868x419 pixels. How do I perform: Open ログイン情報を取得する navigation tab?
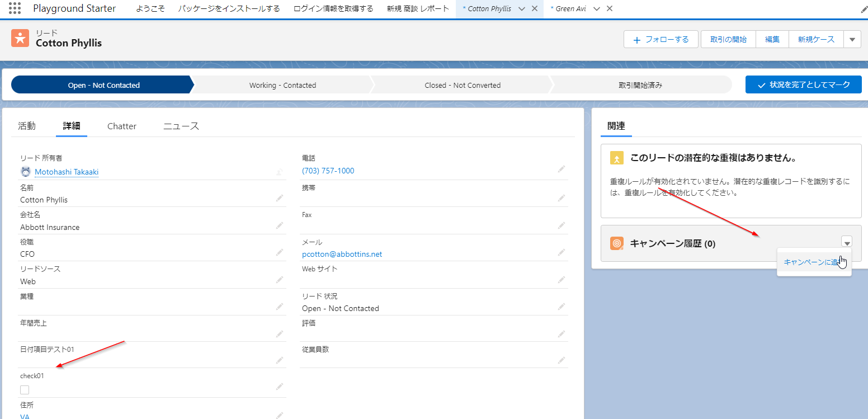coord(333,8)
